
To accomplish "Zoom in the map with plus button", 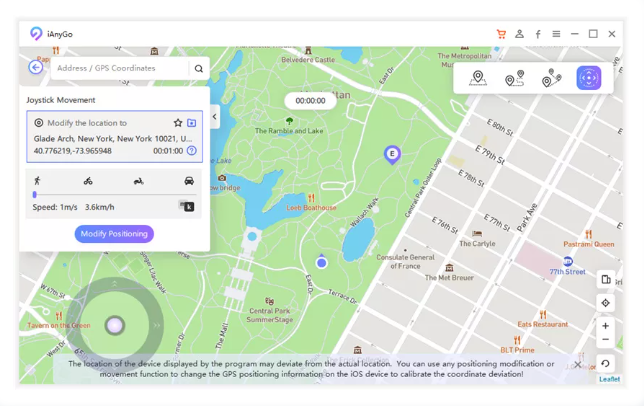I will click(605, 326).
